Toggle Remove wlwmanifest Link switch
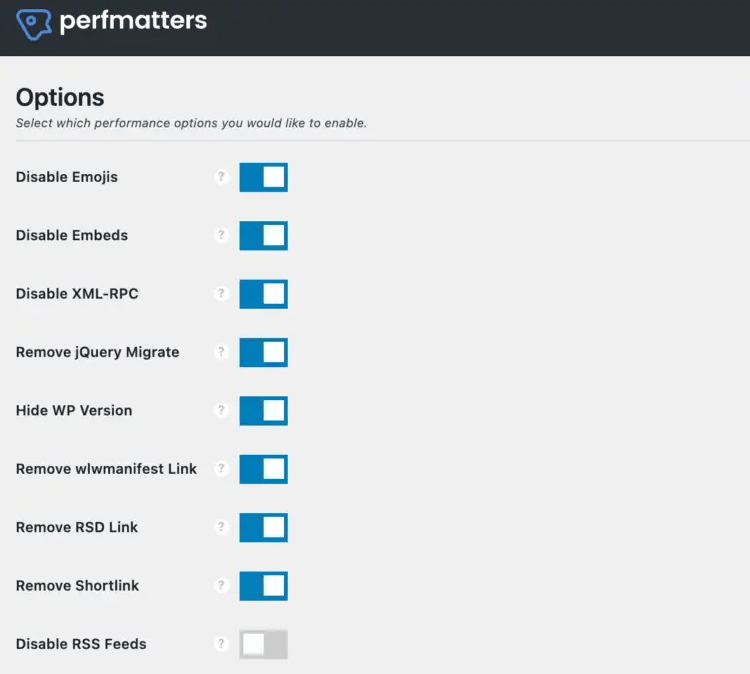Screen dimensions: 750x674 click(x=263, y=469)
